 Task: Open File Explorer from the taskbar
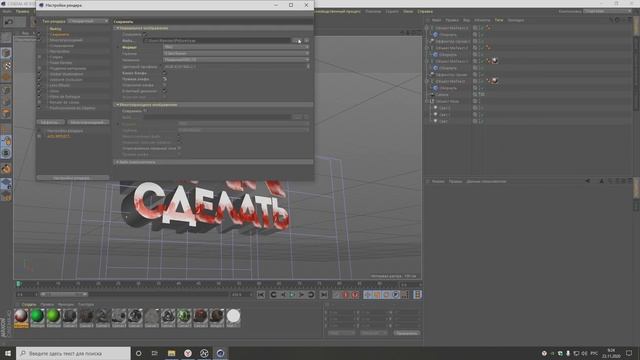tap(171, 353)
